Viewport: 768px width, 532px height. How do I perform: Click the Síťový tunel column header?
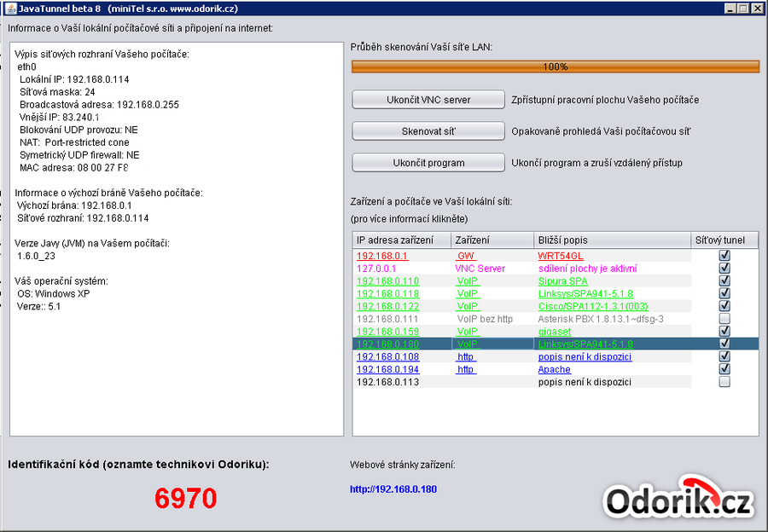point(724,240)
